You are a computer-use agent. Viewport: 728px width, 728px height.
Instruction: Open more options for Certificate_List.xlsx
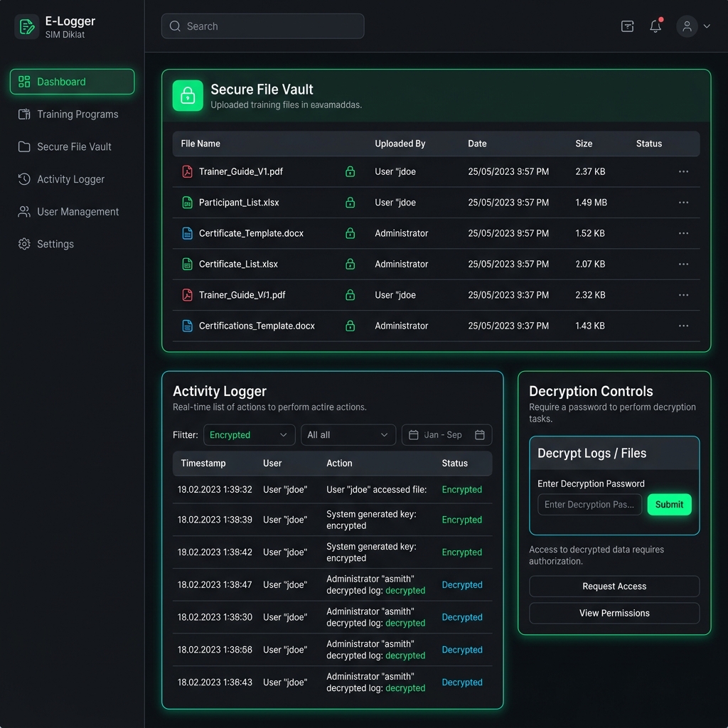[683, 264]
